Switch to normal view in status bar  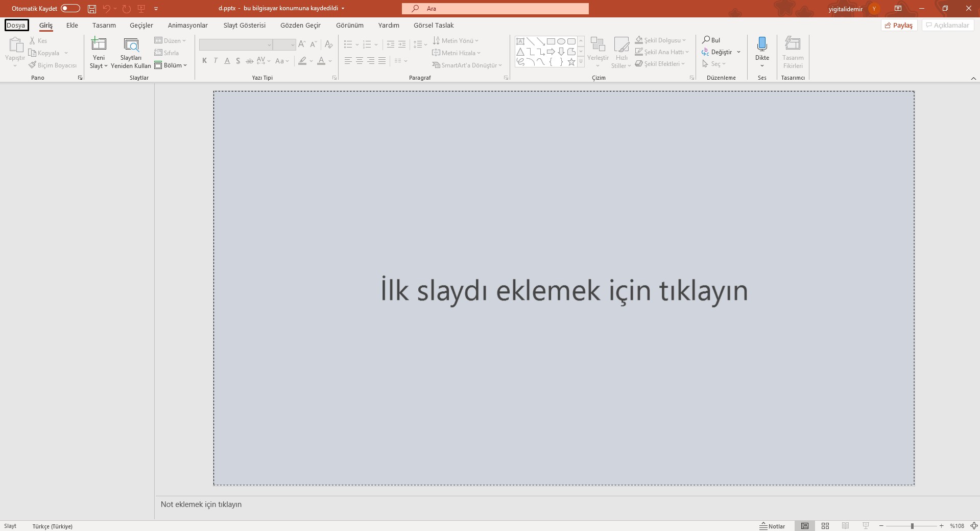pos(805,526)
